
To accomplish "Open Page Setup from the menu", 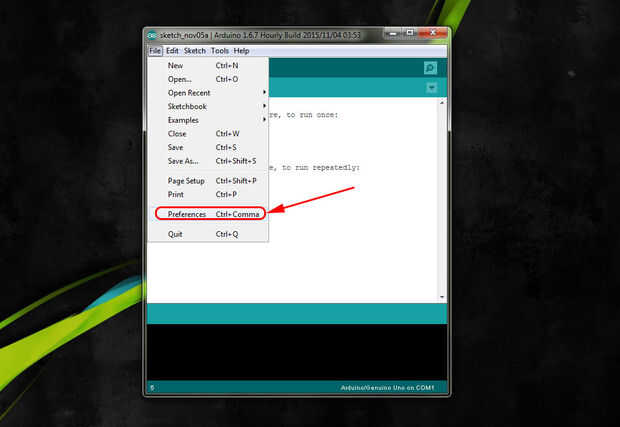I will point(208,181).
